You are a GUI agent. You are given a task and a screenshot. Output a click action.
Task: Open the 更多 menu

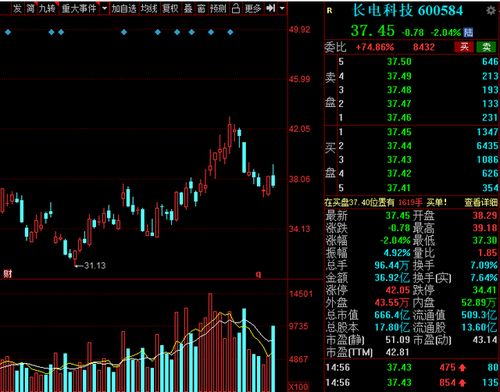[253, 8]
